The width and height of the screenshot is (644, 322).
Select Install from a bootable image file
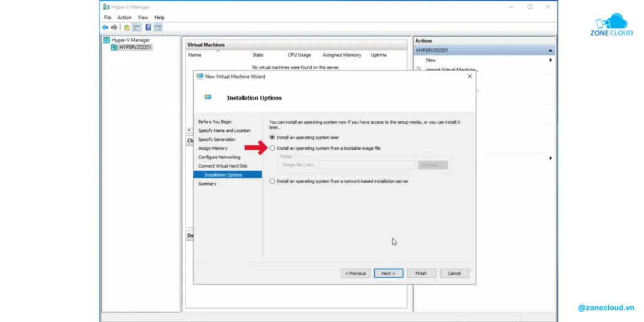(x=272, y=148)
